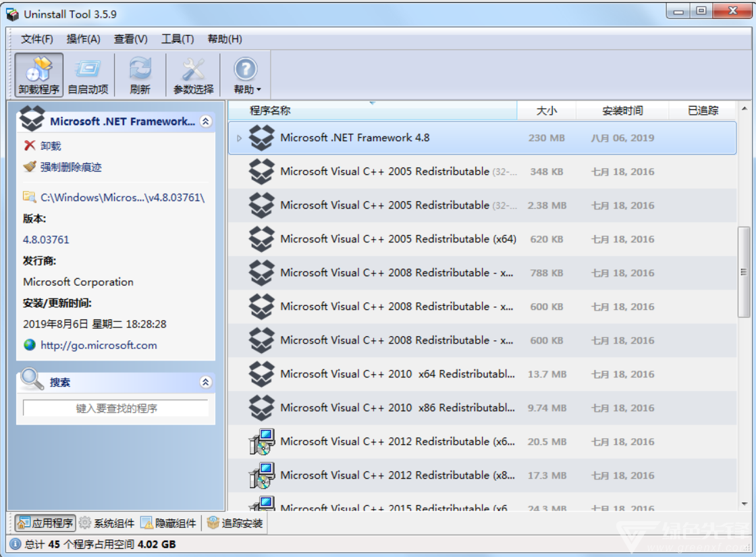Click the 强制删除痕迹 link
Viewport: 756px width, 557px height.
coord(71,167)
